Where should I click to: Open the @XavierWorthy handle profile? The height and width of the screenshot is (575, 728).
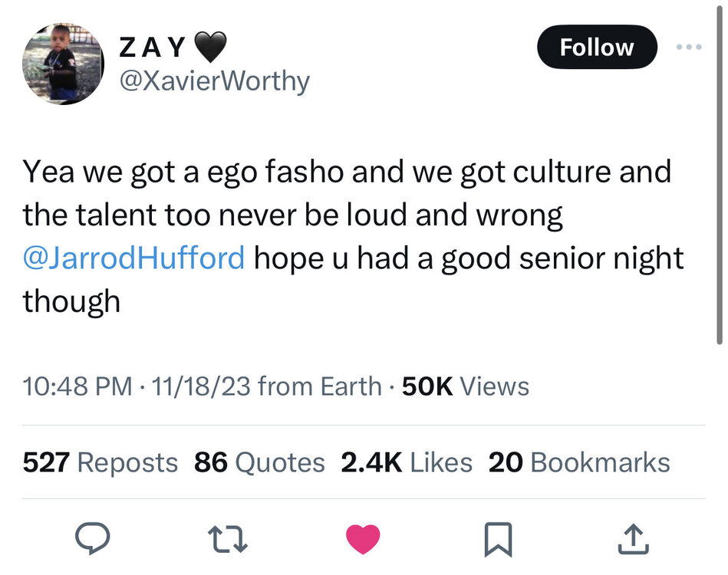point(213,80)
